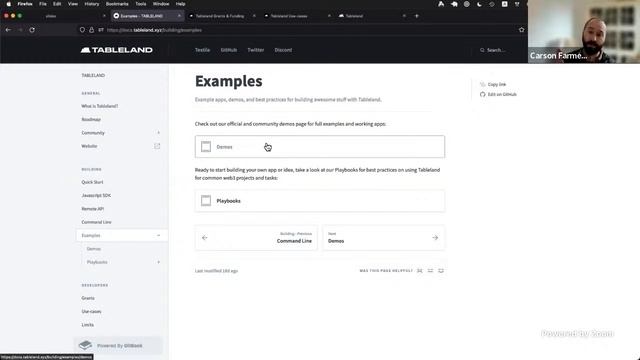Open the GitHub link in the header
This screenshot has width=640, height=360.
229,50
